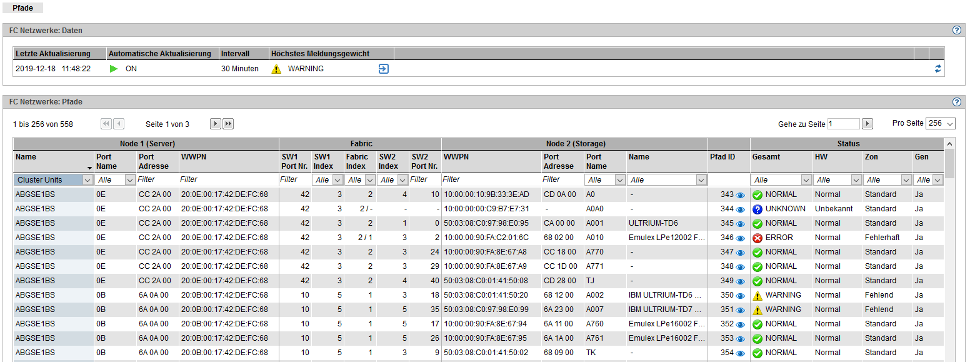View details of path 351

click(741, 310)
